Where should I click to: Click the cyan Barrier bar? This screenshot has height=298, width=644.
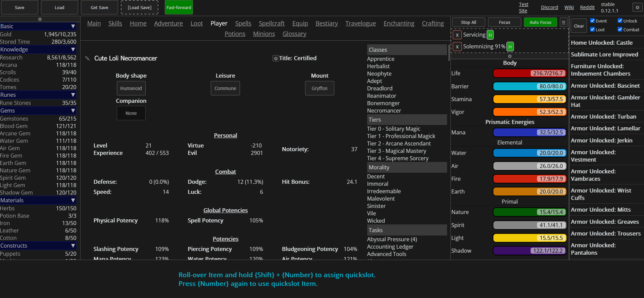tap(530, 86)
